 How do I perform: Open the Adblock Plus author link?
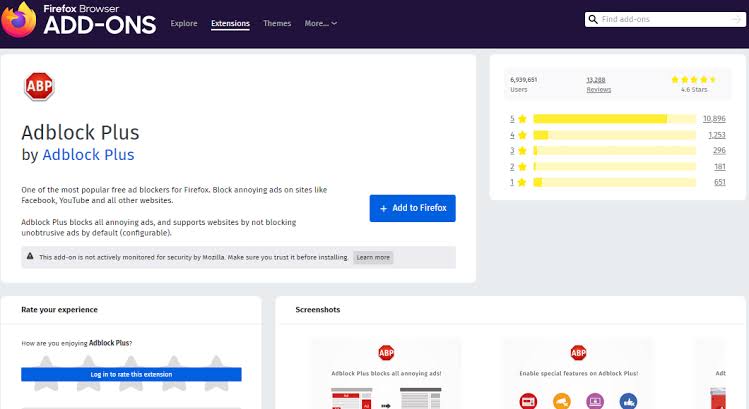[x=88, y=155]
